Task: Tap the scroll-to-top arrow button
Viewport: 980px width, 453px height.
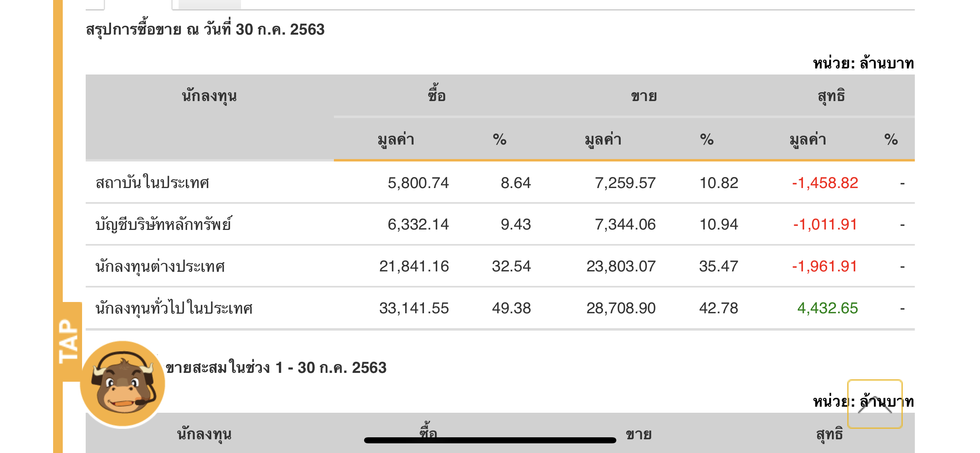Action: coord(875,404)
